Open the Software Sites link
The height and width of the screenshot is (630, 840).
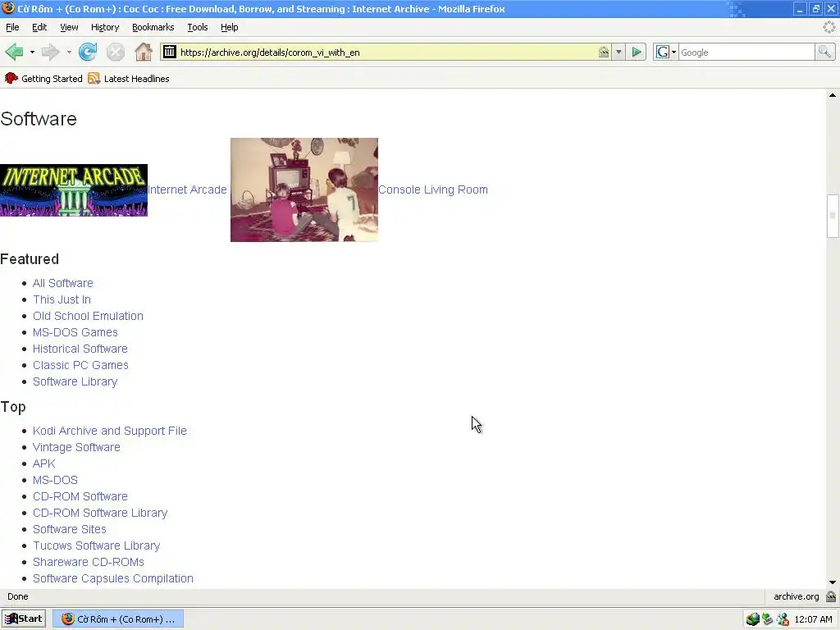click(69, 529)
